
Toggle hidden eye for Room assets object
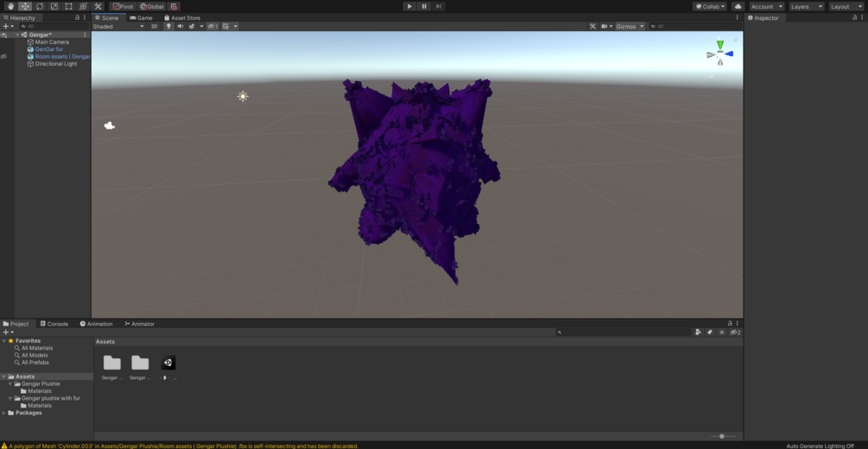[3, 56]
